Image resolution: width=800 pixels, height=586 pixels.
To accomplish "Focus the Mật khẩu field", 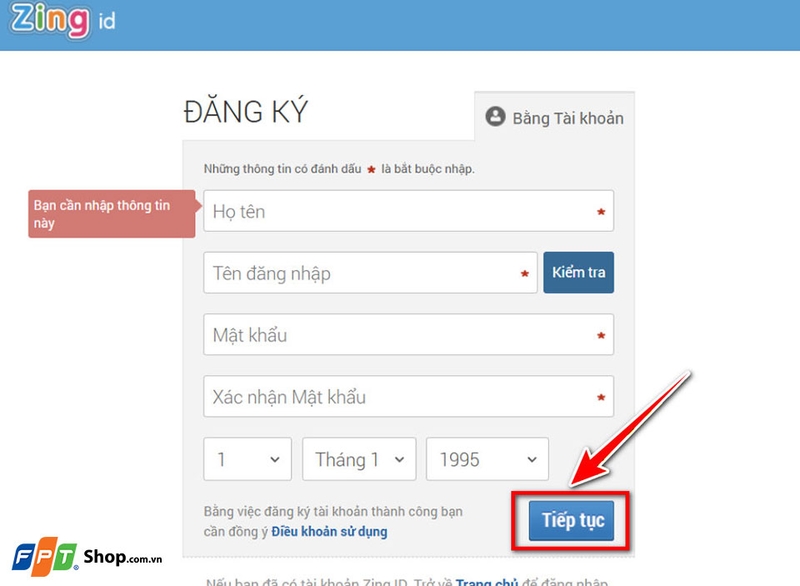I will pos(408,335).
